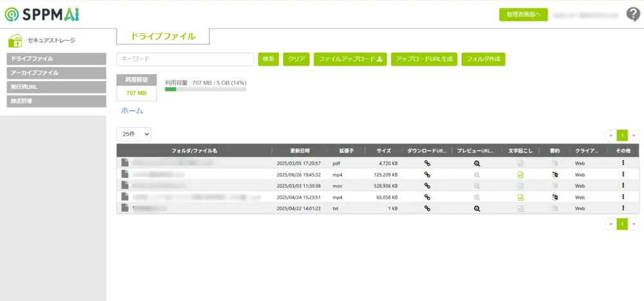Click the クリア button
644x301 pixels.
[x=296, y=59]
